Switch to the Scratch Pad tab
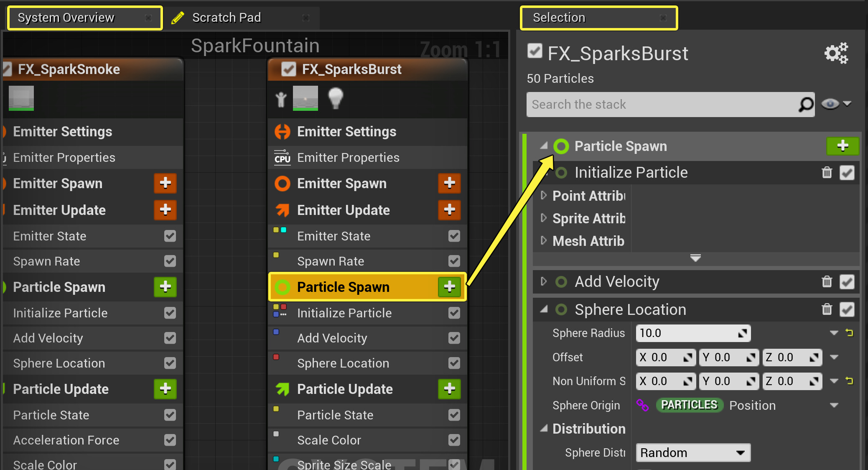The width and height of the screenshot is (868, 470). tap(227, 18)
